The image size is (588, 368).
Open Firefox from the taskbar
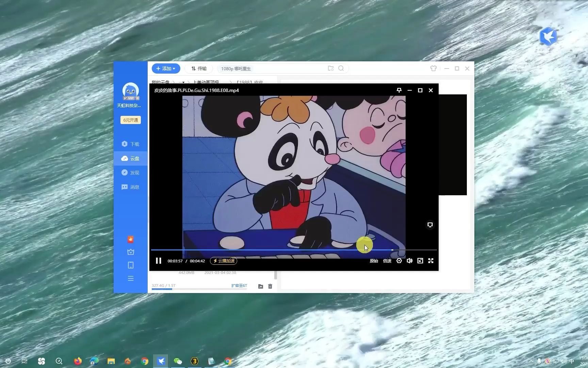pyautogui.click(x=78, y=361)
